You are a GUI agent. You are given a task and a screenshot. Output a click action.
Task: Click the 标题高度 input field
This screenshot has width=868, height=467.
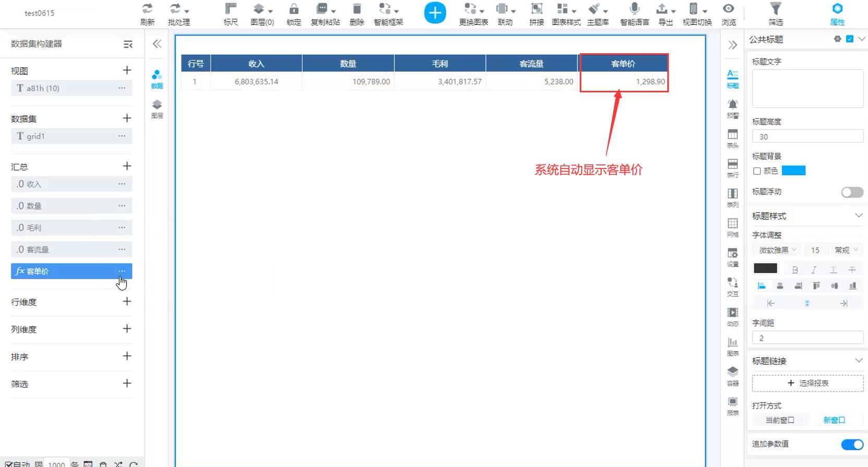(x=808, y=137)
